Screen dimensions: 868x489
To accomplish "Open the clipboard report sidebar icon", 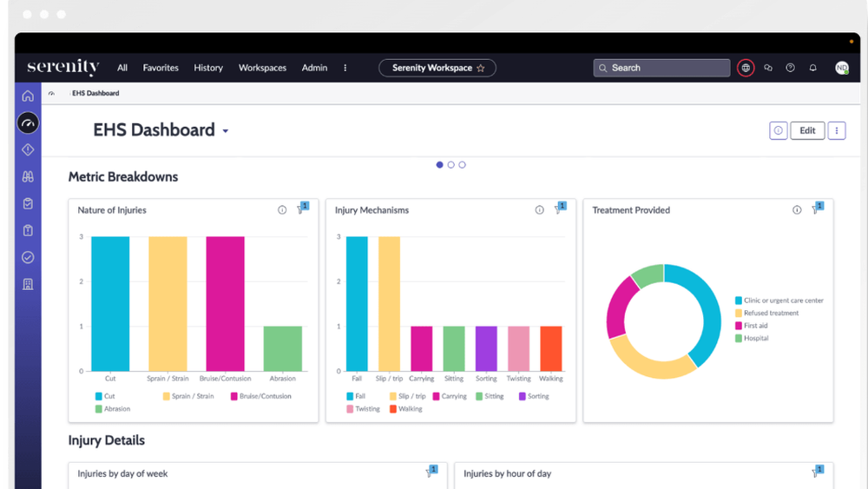I will pos(28,230).
